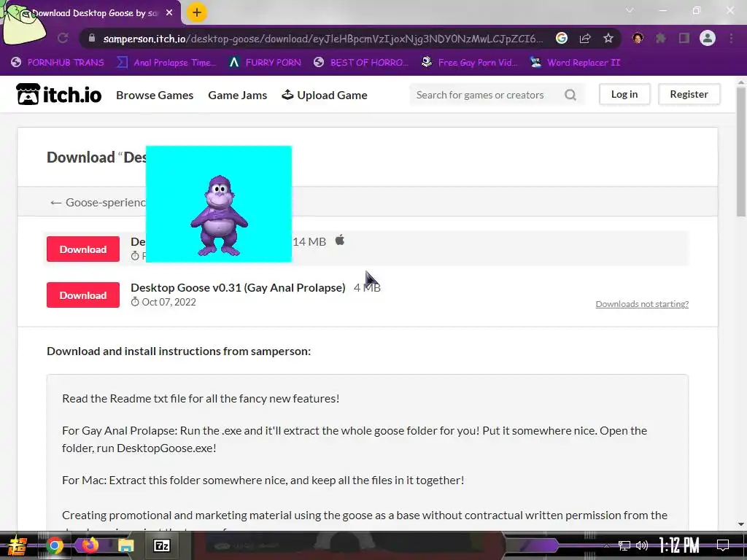Click the volume speaker tray icon
This screenshot has width=747, height=560.
click(x=642, y=545)
